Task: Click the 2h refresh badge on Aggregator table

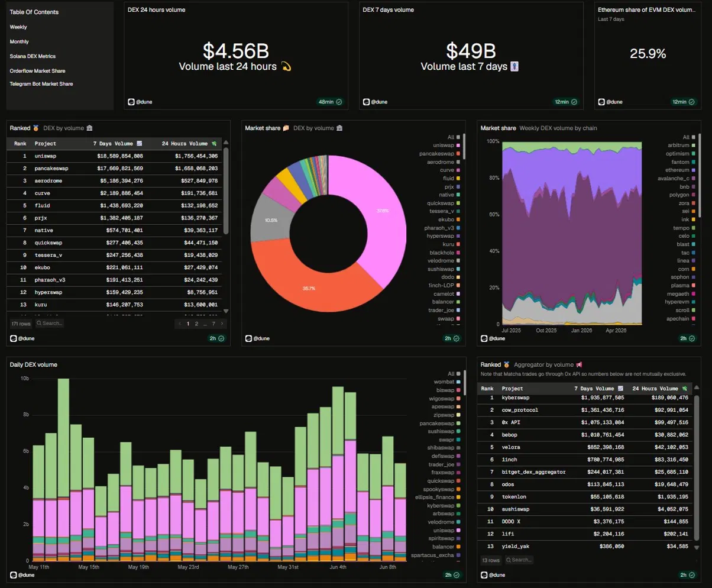Action: (688, 574)
